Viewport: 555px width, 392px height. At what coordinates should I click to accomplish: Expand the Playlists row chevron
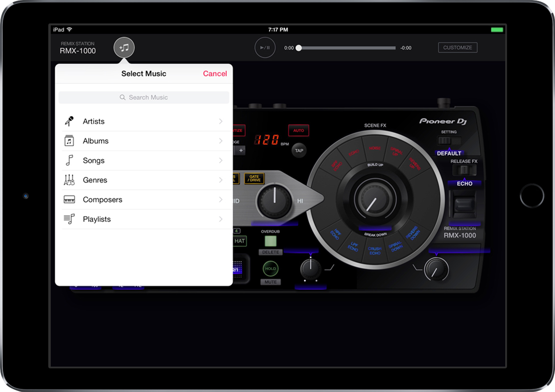(221, 219)
